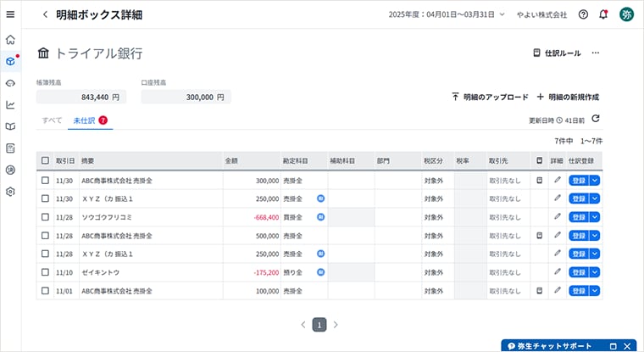Open the three-dot menu beside 仕訳ルール
Image resolution: width=644 pixels, height=352 pixels.
click(596, 53)
